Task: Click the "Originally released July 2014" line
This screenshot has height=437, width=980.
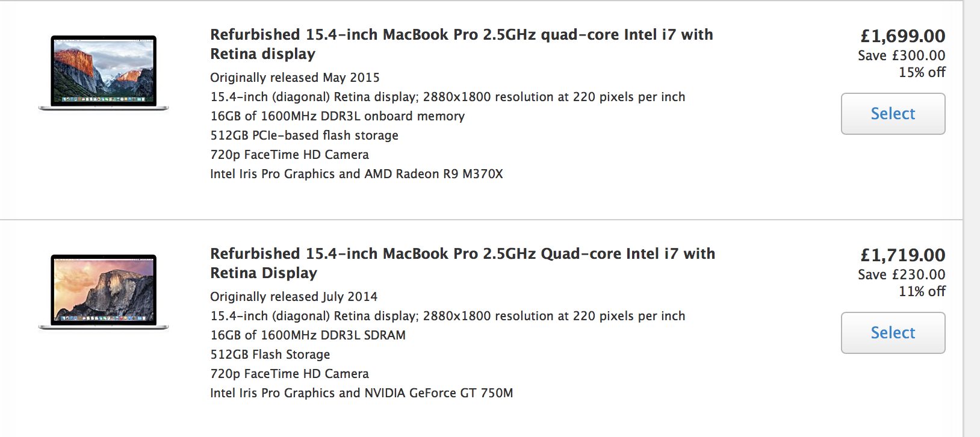Action: (x=294, y=297)
